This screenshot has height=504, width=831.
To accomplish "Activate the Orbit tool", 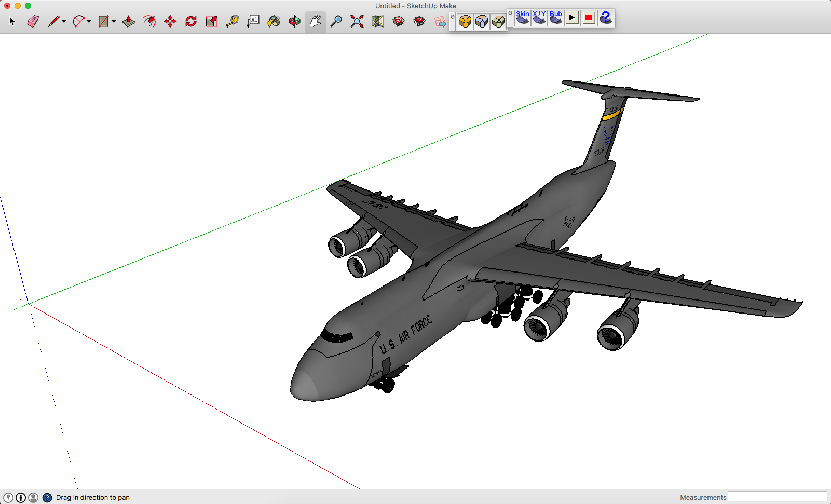I will coord(294,21).
